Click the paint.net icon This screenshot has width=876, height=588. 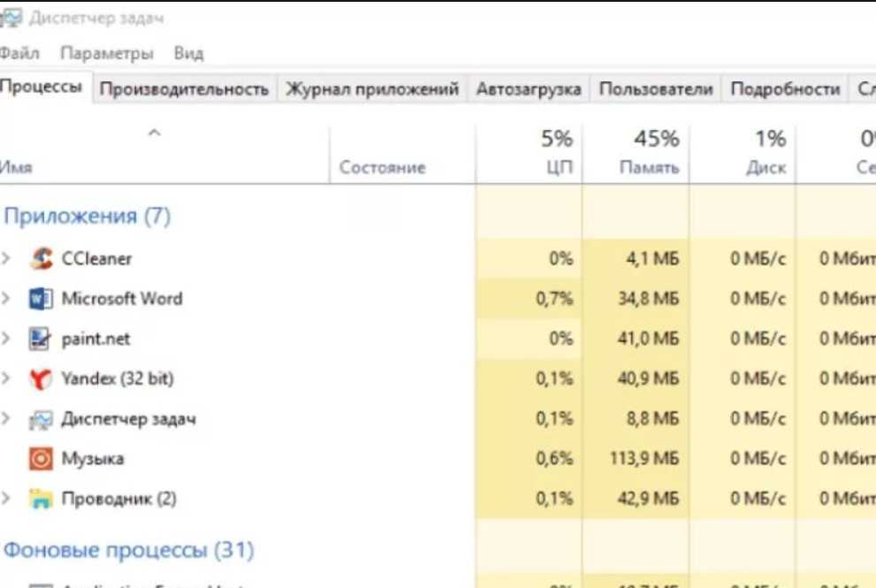pyautogui.click(x=41, y=339)
